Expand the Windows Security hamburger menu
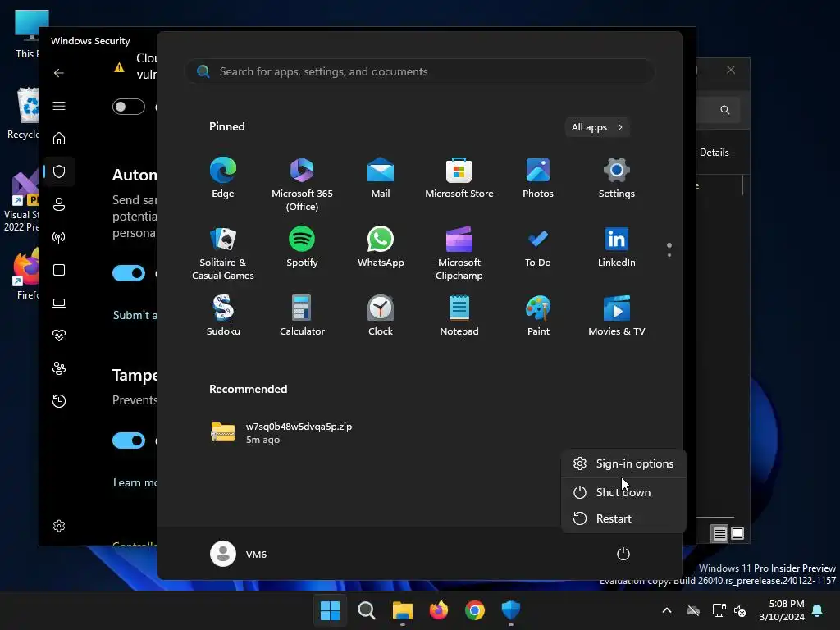 pos(59,106)
